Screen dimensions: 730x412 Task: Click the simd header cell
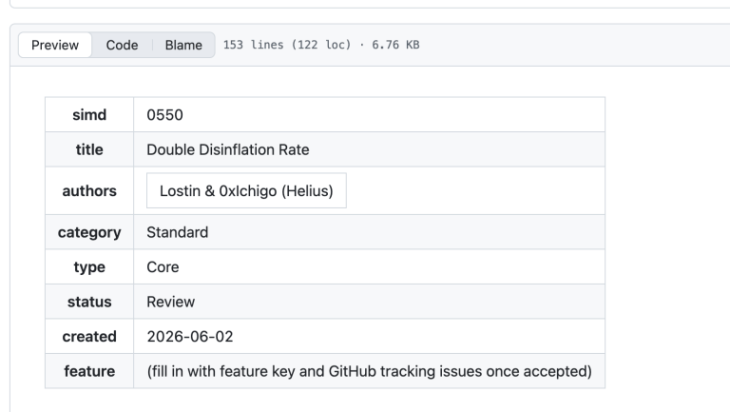click(x=89, y=115)
